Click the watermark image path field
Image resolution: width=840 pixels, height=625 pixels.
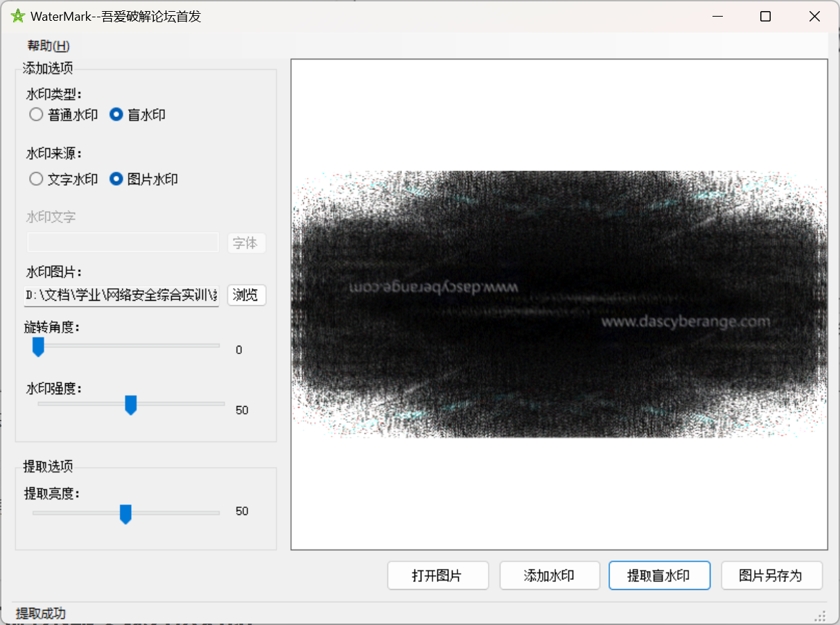click(122, 295)
